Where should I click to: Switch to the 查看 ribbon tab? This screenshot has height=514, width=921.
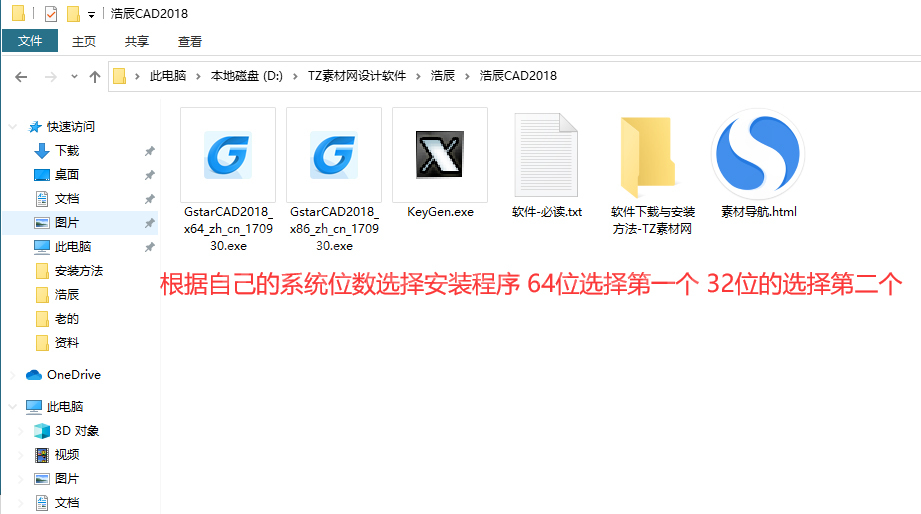[x=190, y=41]
